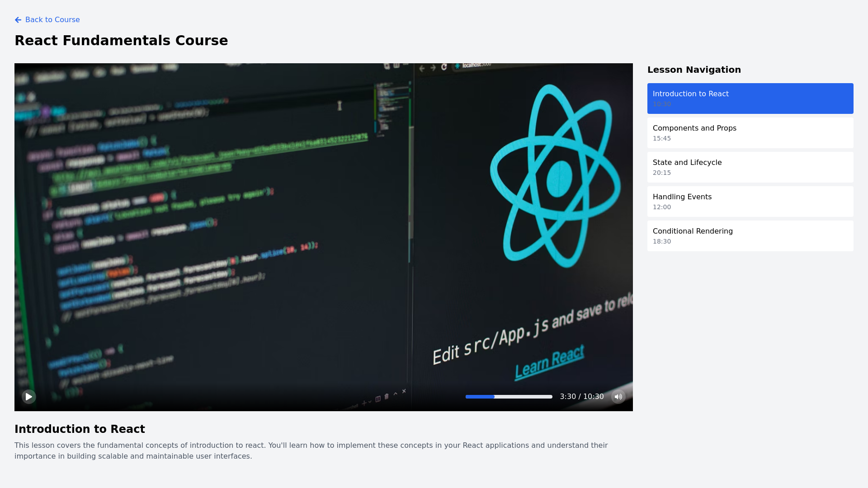
Task: Open the State and Lifecycle lesson
Action: coord(750,167)
